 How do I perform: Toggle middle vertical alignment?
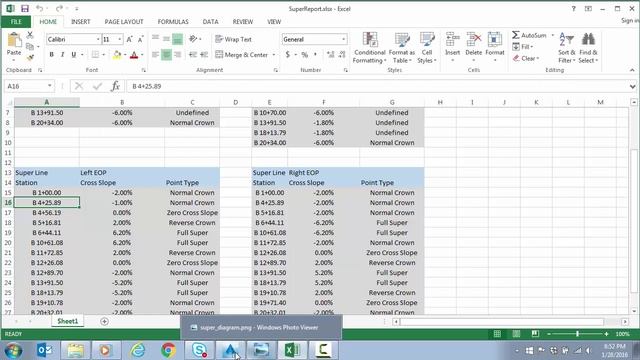coord(167,39)
